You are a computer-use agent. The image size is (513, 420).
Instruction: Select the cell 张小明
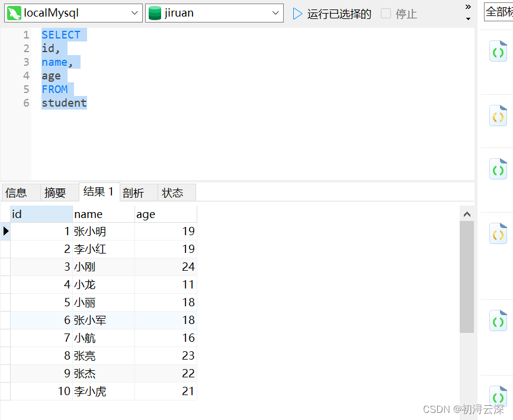[x=104, y=232]
